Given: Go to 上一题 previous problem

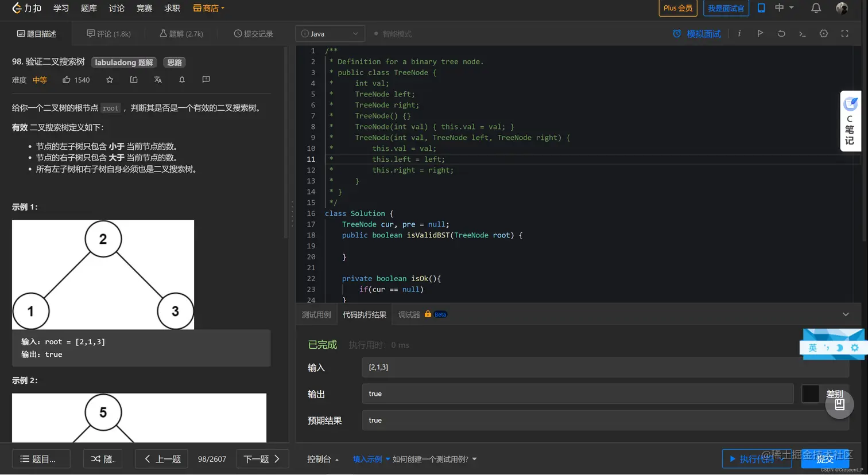Looking at the screenshot, I should click(x=162, y=459).
